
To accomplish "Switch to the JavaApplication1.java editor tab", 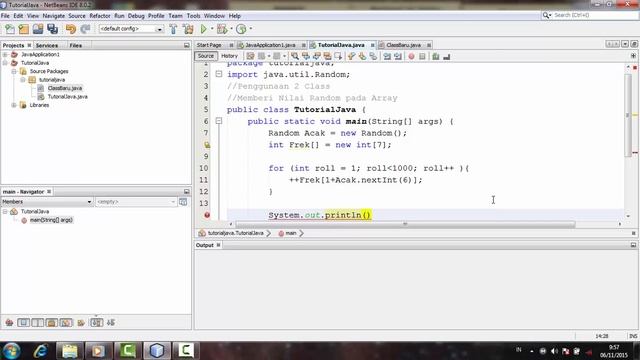I will click(270, 45).
